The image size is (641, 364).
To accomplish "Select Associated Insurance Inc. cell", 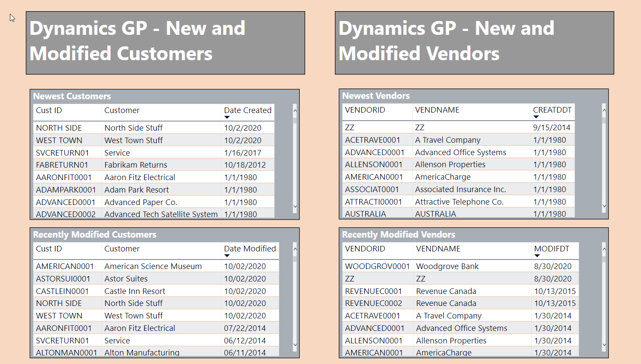I will tap(460, 190).
